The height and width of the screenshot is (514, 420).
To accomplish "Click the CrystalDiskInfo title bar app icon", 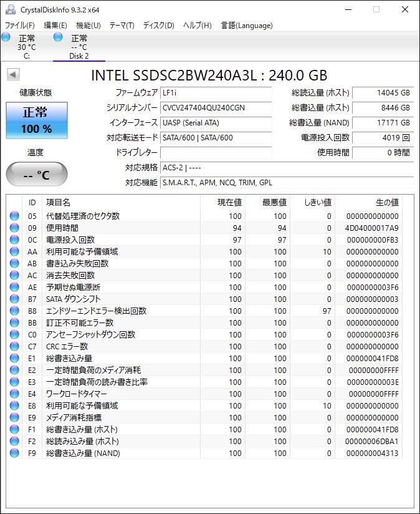I will 9,10.
